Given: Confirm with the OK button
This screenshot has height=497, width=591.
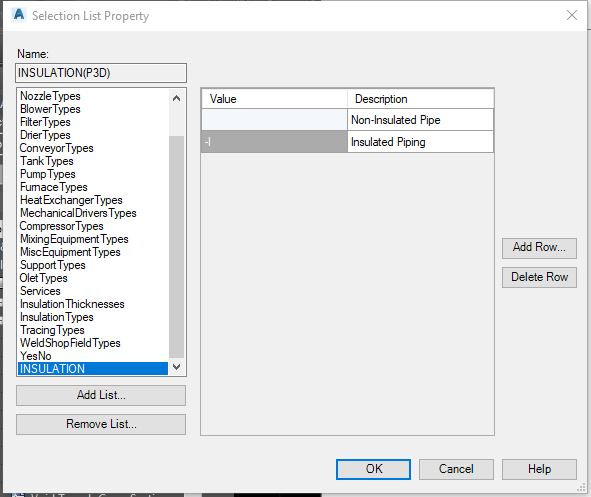Looking at the screenshot, I should coord(374,469).
